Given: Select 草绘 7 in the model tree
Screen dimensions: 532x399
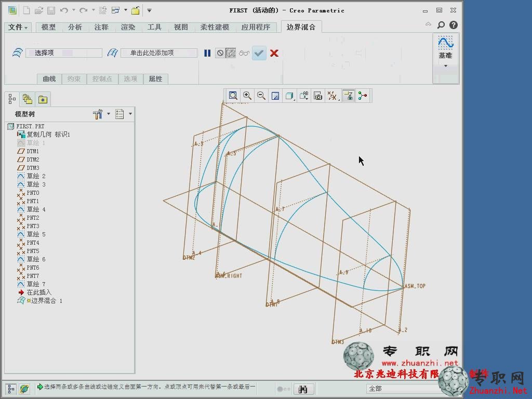Looking at the screenshot, I should (x=32, y=284).
